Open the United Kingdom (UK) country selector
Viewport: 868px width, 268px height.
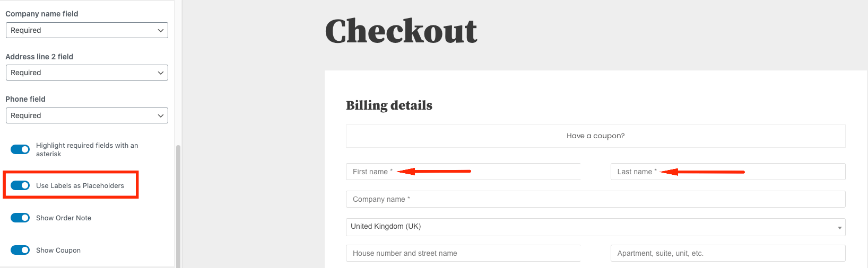595,227
